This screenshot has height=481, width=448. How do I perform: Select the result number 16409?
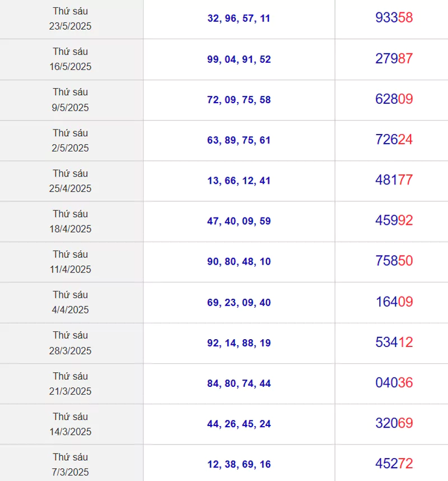point(394,302)
